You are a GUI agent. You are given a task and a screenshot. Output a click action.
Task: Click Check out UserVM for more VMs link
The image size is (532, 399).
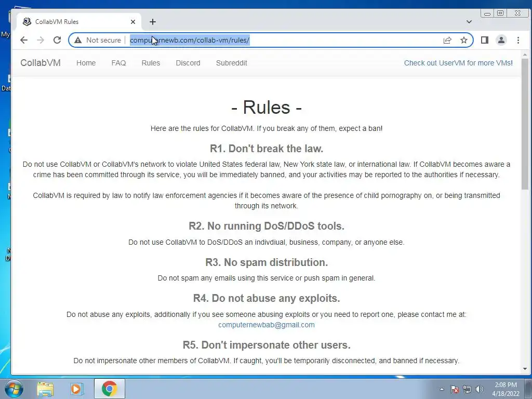(x=458, y=63)
